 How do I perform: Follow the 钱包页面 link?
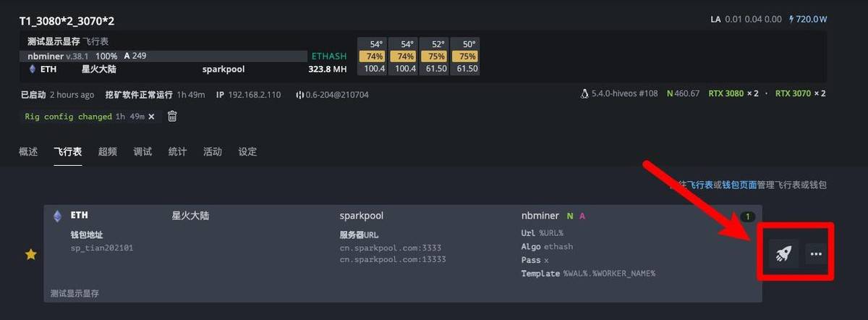(739, 185)
